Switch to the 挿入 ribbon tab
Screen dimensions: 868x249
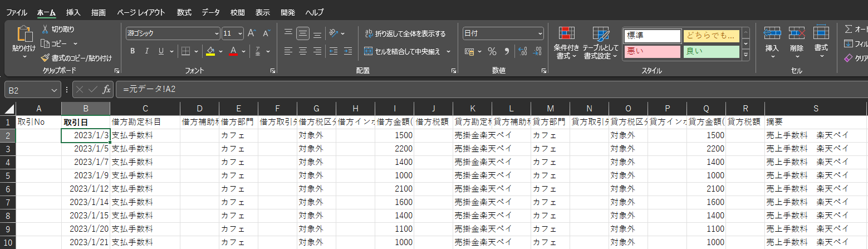73,12
